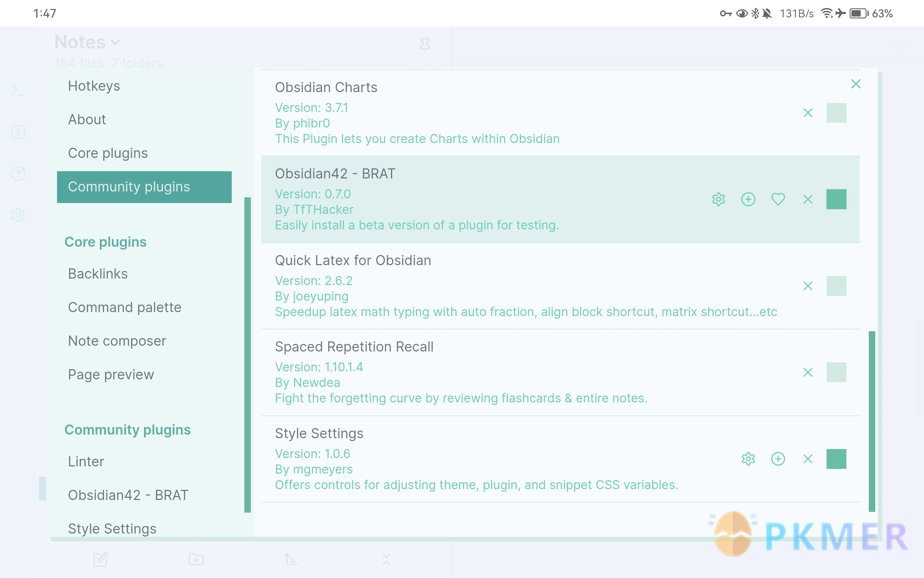Open Note composer plugin settings

144,341
